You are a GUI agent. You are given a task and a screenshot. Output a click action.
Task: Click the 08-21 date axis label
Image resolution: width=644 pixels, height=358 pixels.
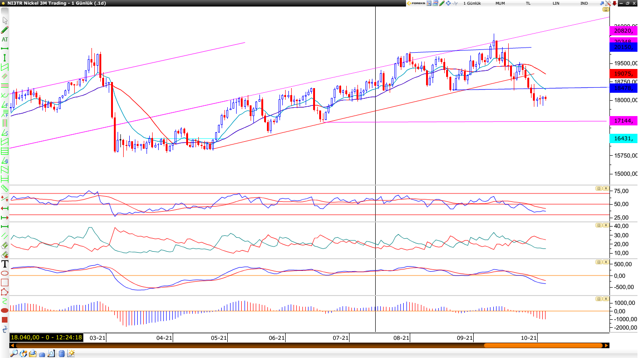[401, 338]
